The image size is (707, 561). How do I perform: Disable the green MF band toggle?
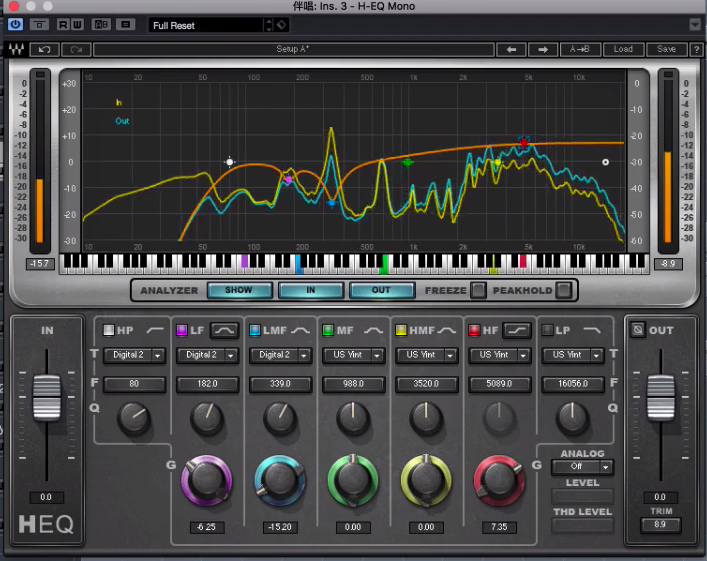pyautogui.click(x=328, y=330)
